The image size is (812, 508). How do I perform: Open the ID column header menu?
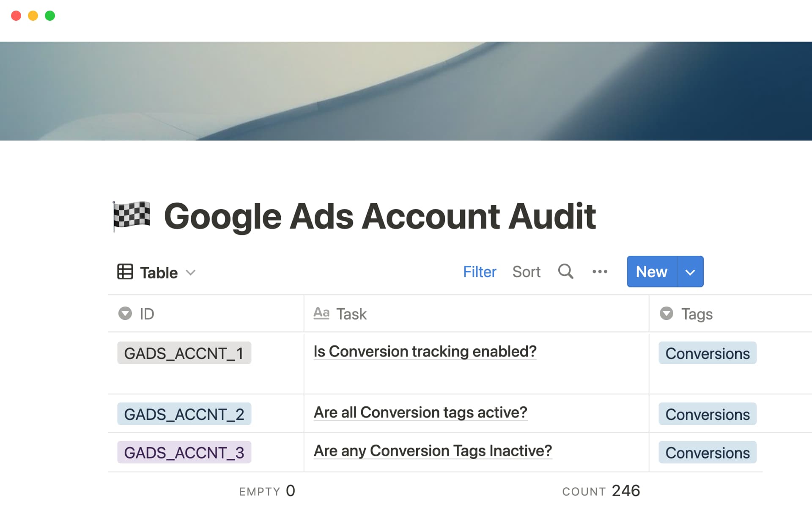pyautogui.click(x=146, y=314)
